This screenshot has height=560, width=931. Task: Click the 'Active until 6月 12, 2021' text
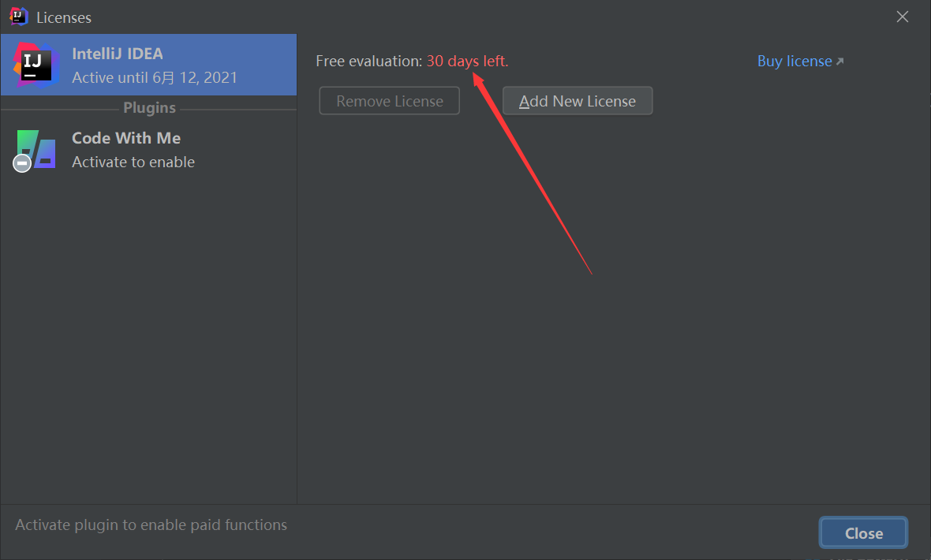pyautogui.click(x=155, y=78)
